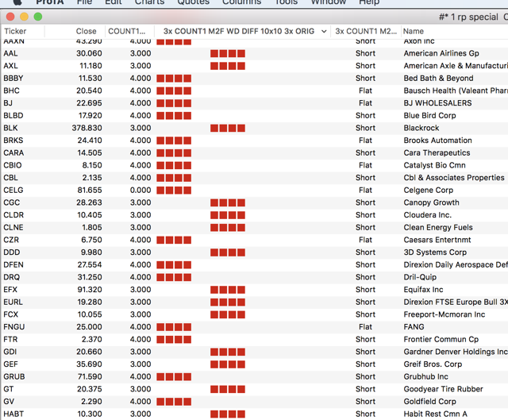Click the 378.830 close price
The image size is (508, 420).
[x=87, y=128]
